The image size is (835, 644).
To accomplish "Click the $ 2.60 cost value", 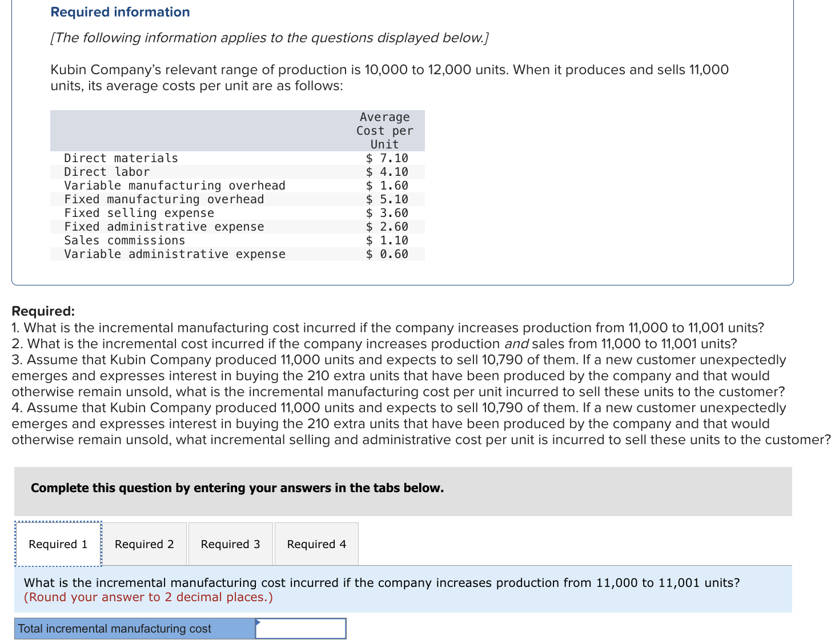I will [387, 227].
